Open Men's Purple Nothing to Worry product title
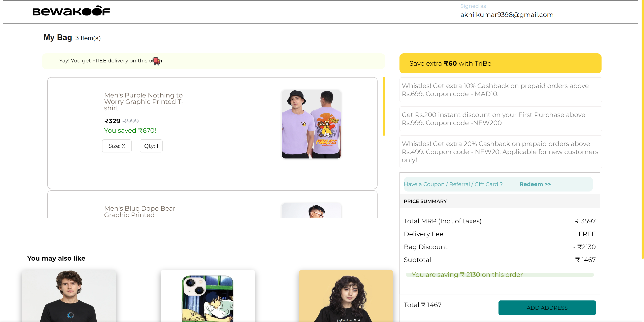This screenshot has width=644, height=322. pyautogui.click(x=143, y=101)
